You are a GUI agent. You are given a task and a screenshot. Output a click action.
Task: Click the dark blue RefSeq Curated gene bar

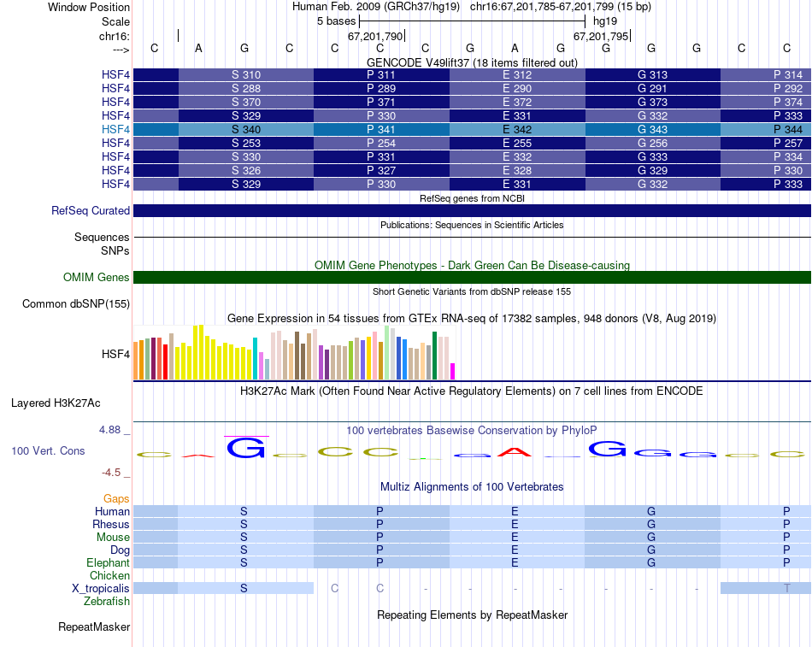pyautogui.click(x=472, y=210)
